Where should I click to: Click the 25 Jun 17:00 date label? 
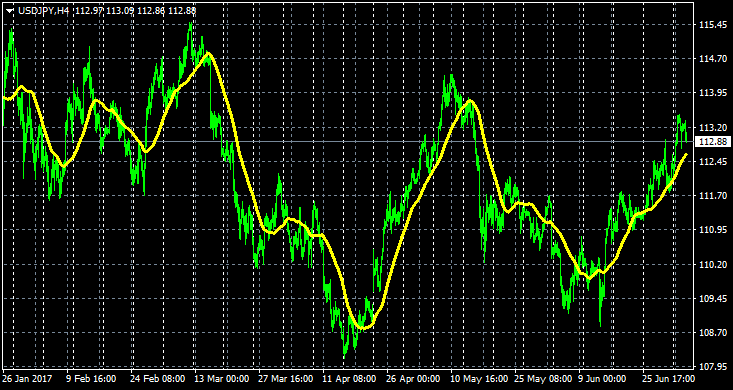(669, 378)
